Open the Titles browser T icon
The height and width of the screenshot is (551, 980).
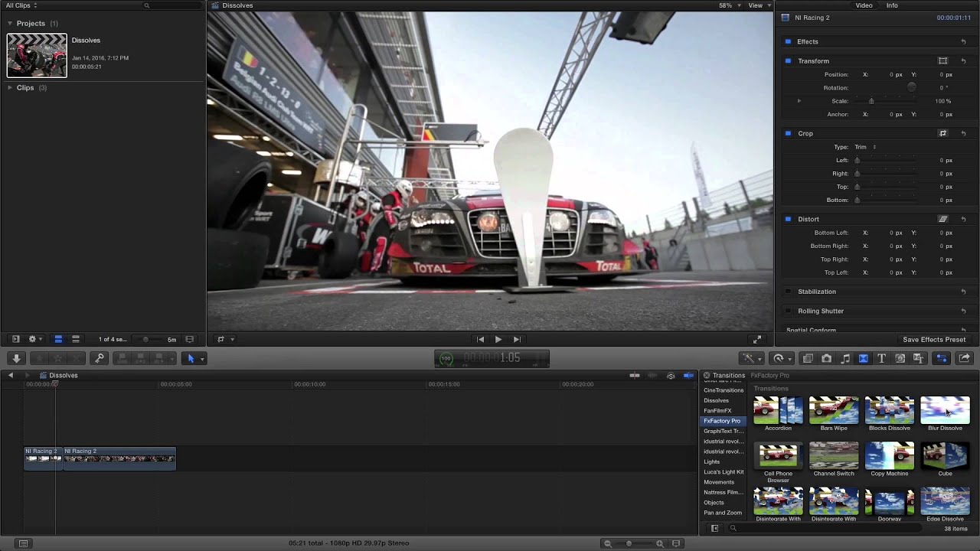click(x=881, y=358)
